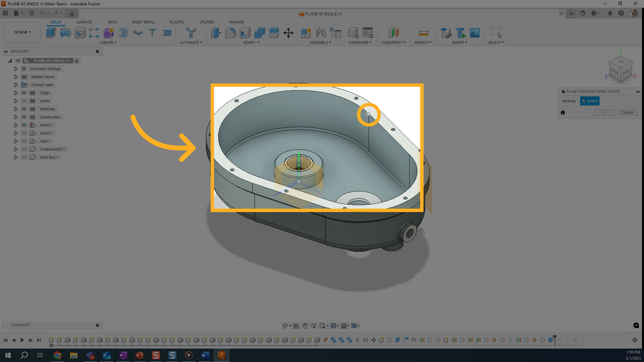Viewport: 644px width, 362px height.
Task: Click the OK button in dialog
Action: 604,113
